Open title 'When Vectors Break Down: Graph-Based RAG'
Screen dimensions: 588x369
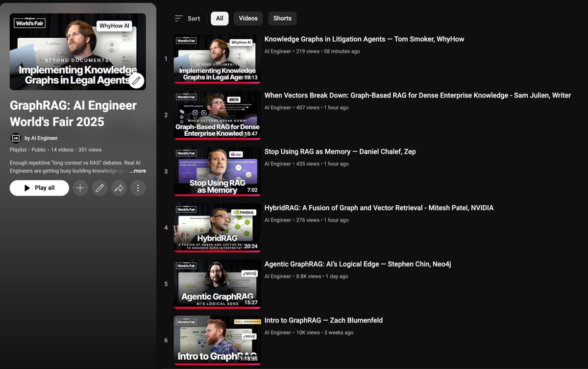[417, 96]
